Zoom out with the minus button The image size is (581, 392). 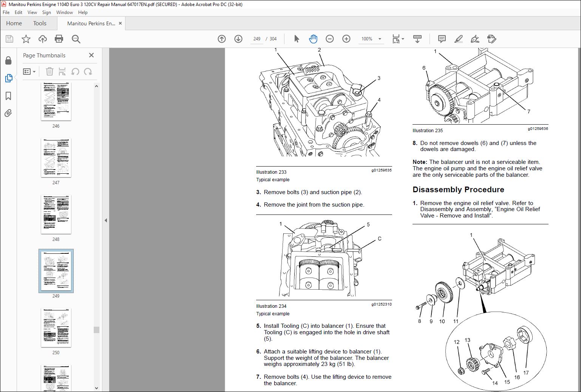point(330,39)
